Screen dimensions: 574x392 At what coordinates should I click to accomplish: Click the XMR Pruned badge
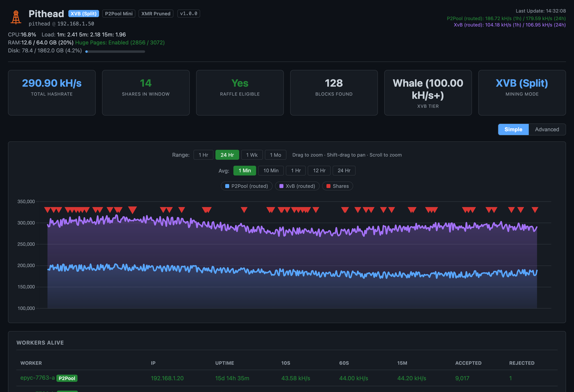point(156,13)
